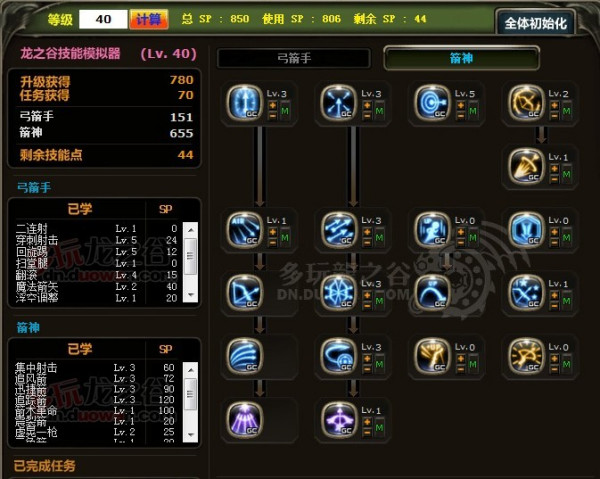Click the 弓箭手 learned skills list scrollbar thumb

[x=190, y=256]
